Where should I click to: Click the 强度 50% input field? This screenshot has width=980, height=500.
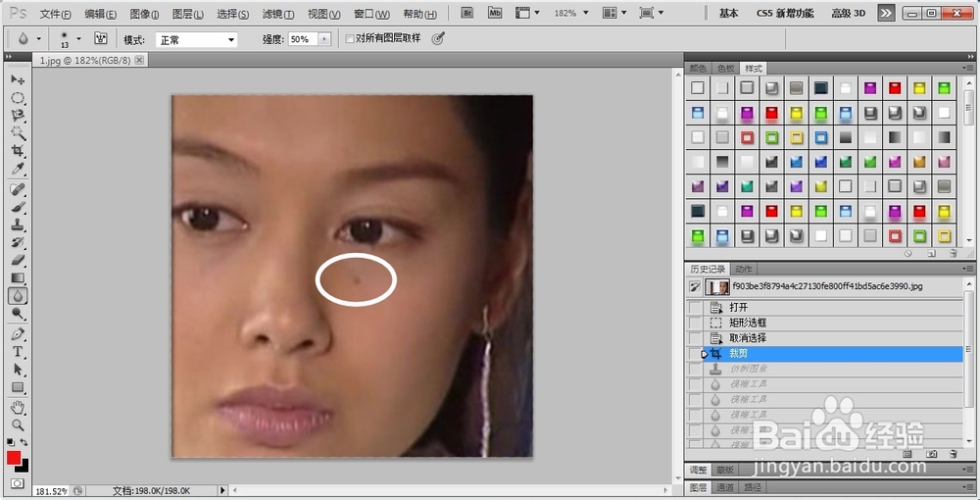[x=303, y=39]
